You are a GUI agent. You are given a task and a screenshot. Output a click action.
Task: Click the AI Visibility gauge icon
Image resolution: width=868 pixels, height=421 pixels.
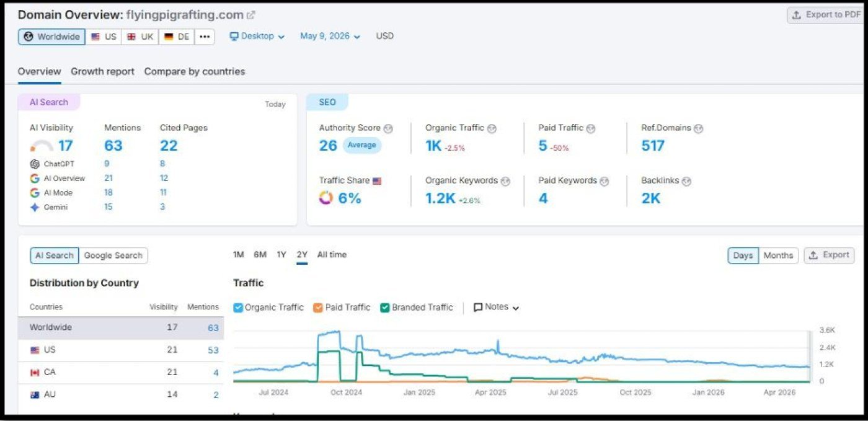click(42, 146)
